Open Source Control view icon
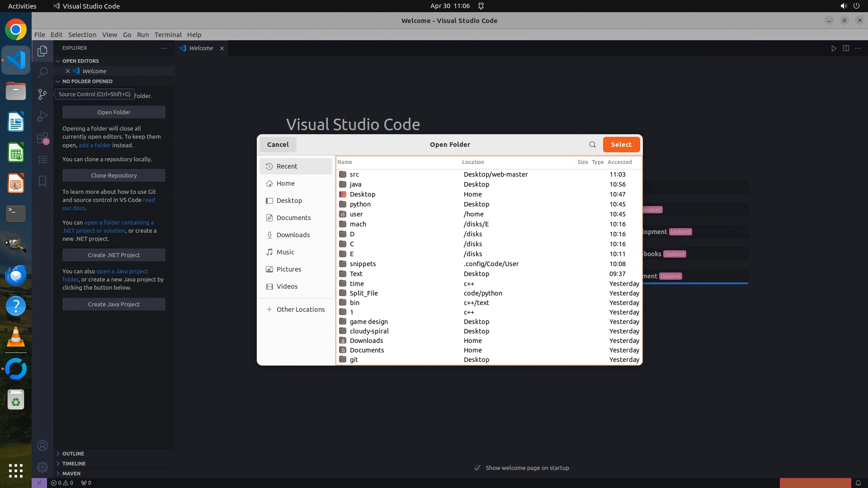 pyautogui.click(x=42, y=94)
